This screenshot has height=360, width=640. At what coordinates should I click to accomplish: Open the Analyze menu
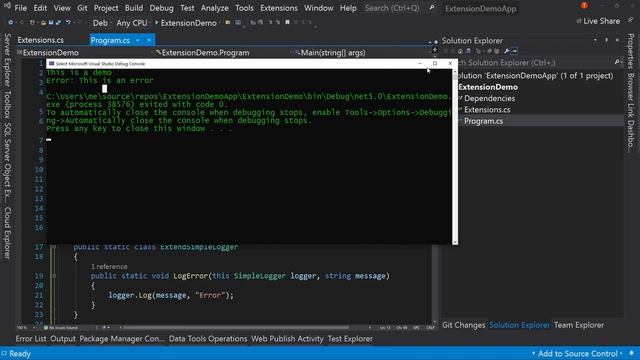[x=215, y=8]
